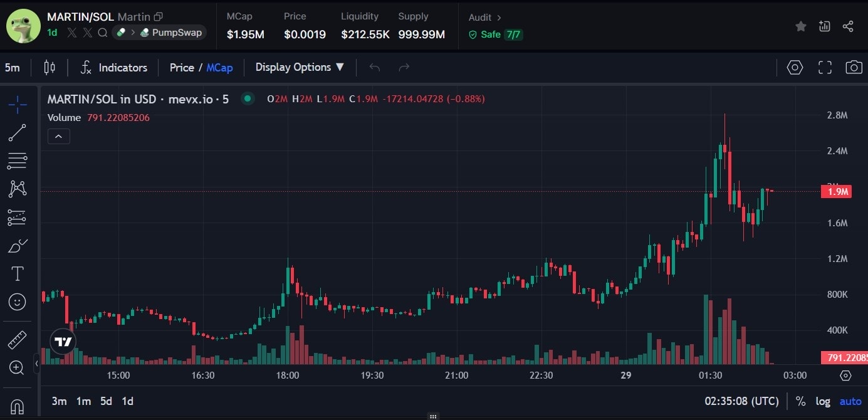Open the emoji icons tool
The height and width of the screenshot is (420, 868).
click(x=18, y=302)
